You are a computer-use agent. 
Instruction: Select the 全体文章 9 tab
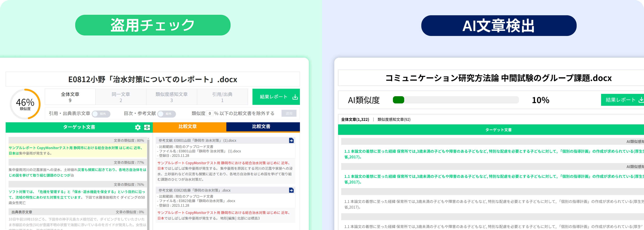(x=70, y=97)
